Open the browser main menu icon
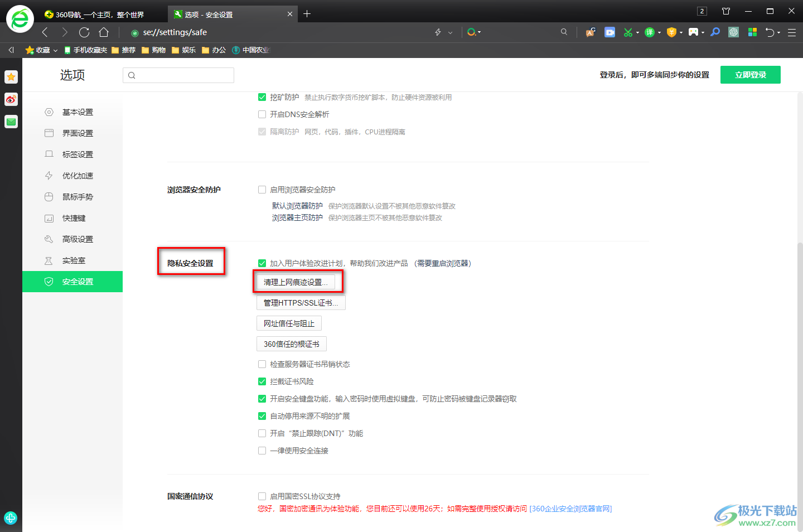This screenshot has height=532, width=803. (791, 33)
